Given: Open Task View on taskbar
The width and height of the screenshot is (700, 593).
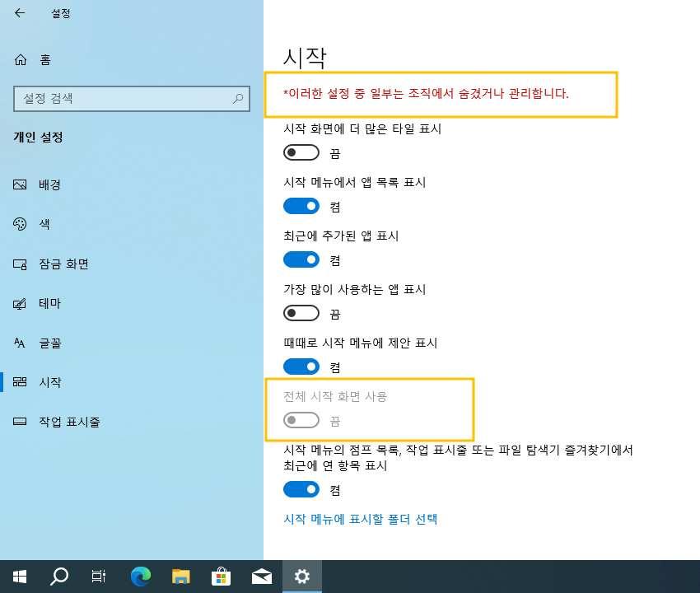Looking at the screenshot, I should (99, 577).
